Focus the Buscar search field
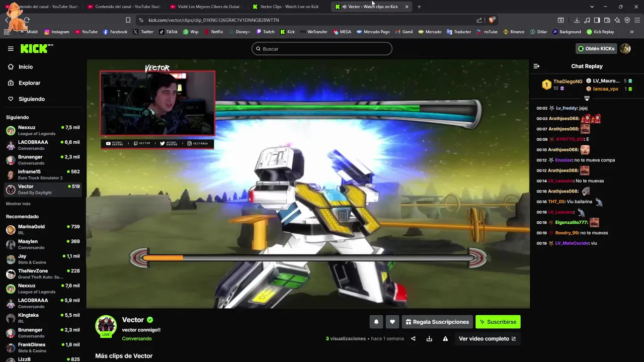Screen dimensions: 644x362 (322, 49)
